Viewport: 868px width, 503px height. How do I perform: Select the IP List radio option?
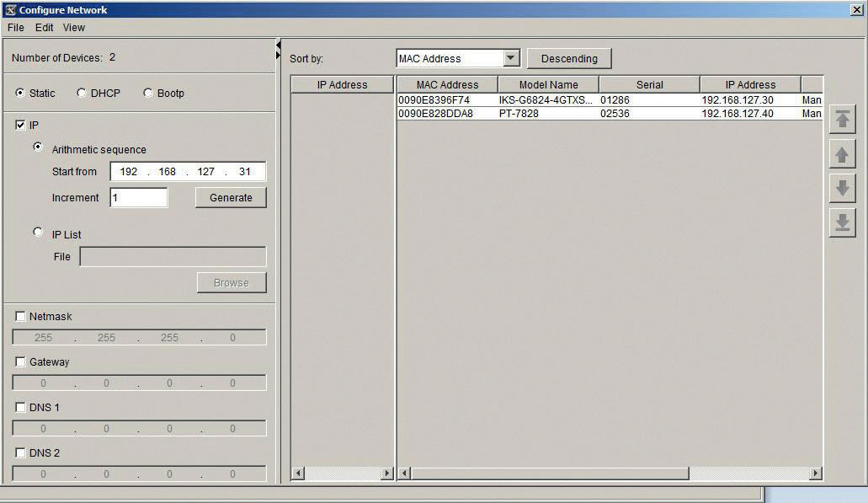click(38, 232)
